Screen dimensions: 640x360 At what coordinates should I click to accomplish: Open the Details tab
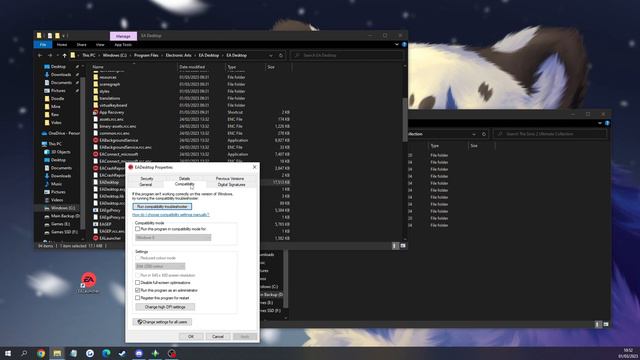(184, 178)
